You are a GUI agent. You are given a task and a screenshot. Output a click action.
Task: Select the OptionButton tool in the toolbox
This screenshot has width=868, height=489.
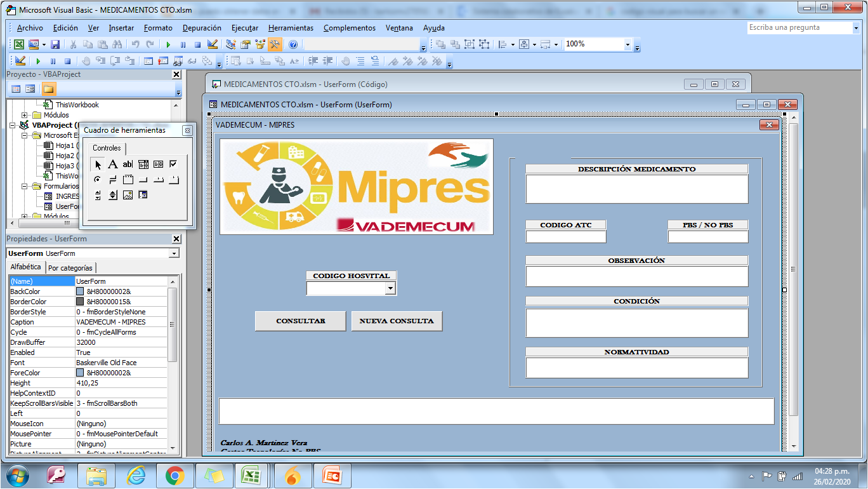[x=98, y=180]
